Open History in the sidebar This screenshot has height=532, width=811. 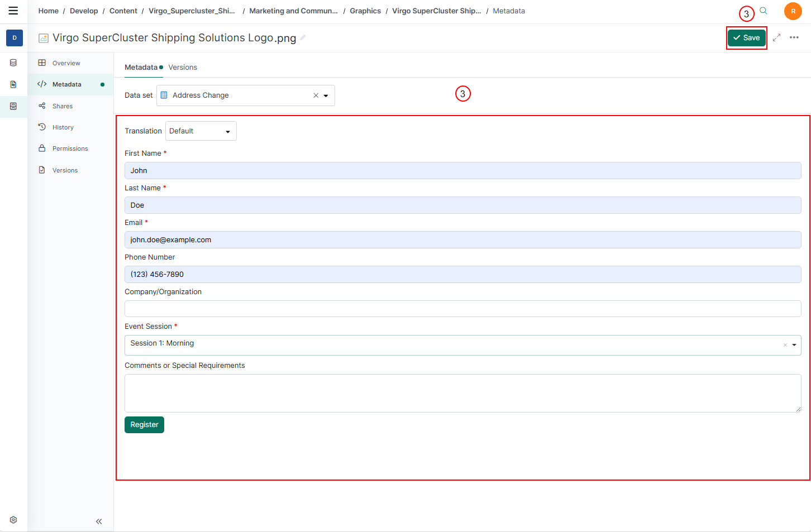tap(63, 127)
